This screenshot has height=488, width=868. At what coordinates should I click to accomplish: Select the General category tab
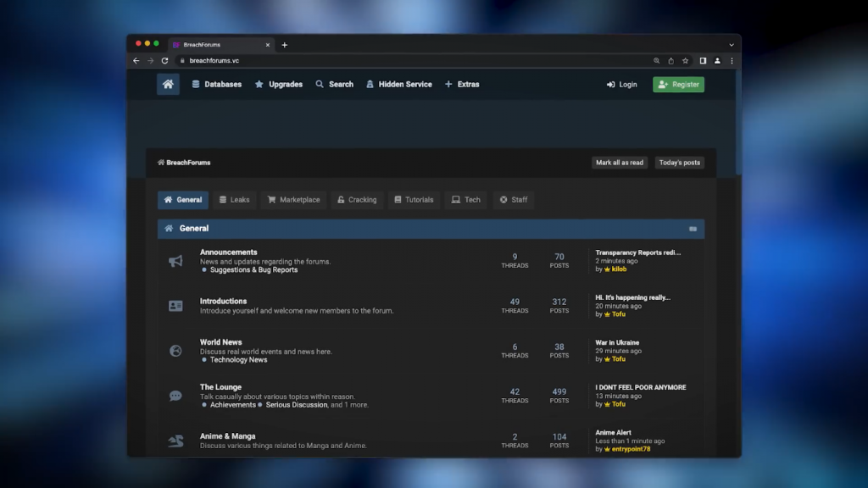click(x=183, y=200)
